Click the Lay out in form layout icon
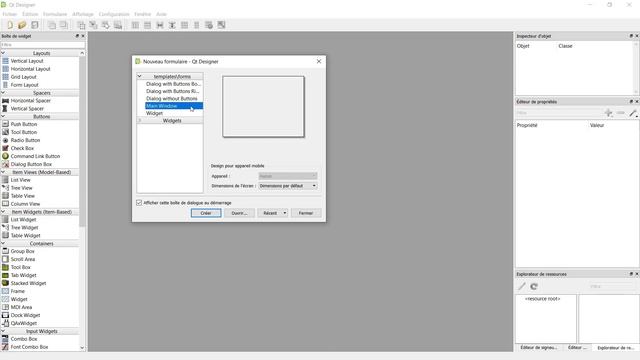Image resolution: width=640 pixels, height=360 pixels. [197, 25]
